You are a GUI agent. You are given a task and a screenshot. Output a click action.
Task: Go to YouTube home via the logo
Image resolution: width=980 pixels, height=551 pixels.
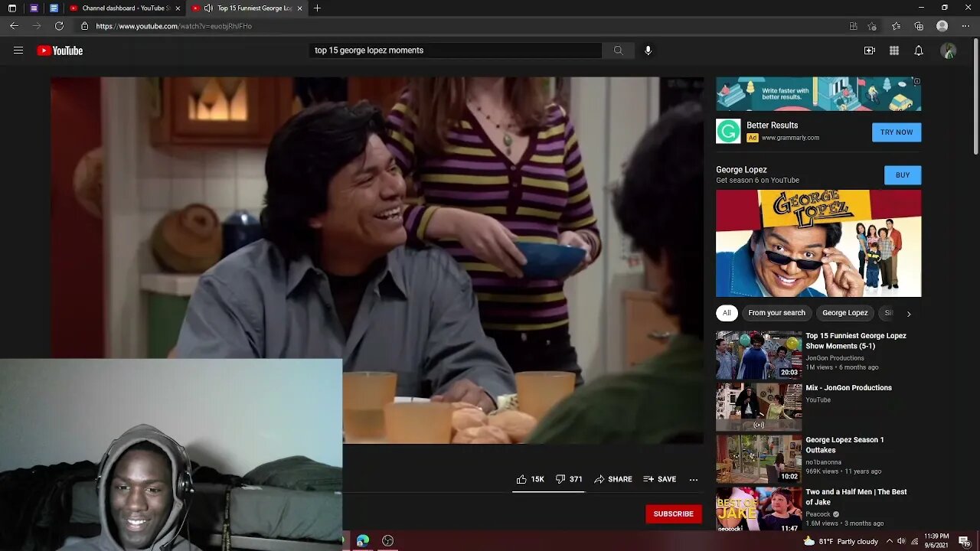coord(60,51)
